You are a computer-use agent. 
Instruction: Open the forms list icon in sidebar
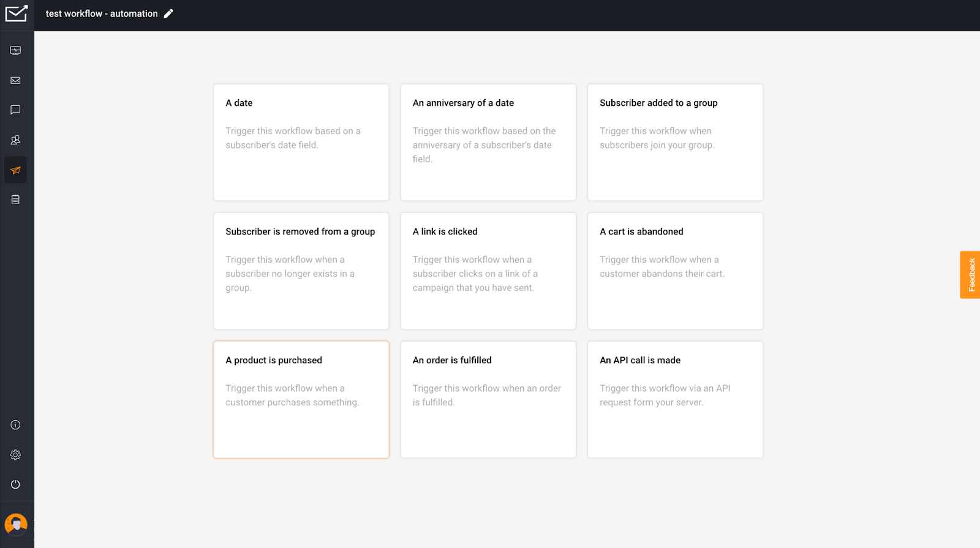click(x=15, y=200)
